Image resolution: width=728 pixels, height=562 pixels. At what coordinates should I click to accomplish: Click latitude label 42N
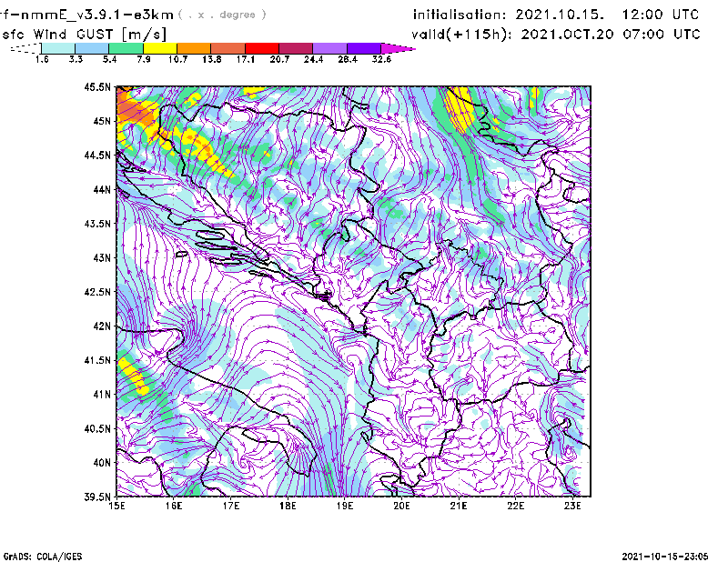(x=102, y=326)
